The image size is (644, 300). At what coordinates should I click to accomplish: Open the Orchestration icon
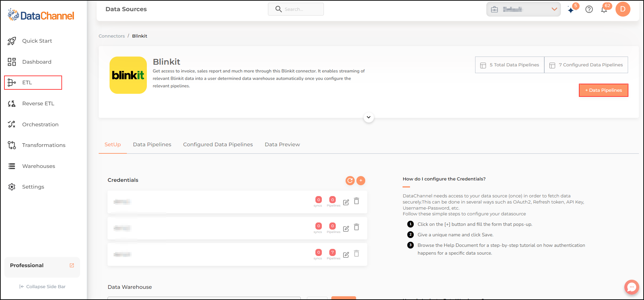12,124
